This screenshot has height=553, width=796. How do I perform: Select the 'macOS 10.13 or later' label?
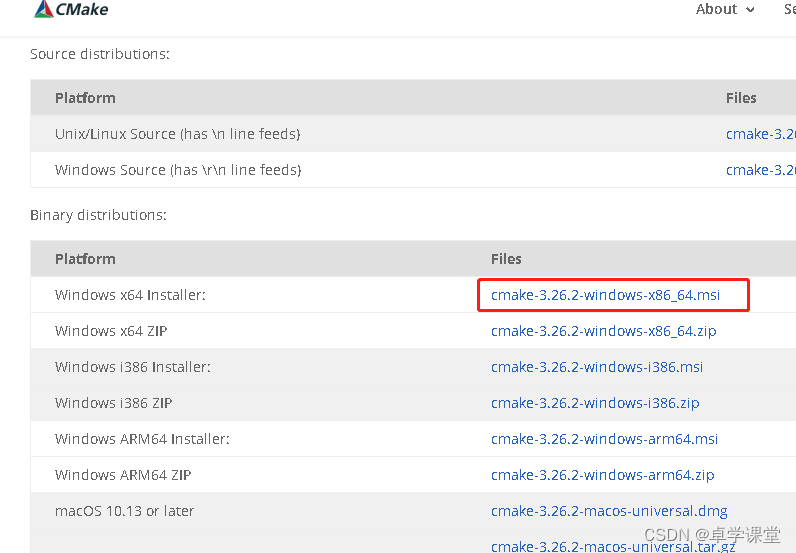(x=124, y=511)
